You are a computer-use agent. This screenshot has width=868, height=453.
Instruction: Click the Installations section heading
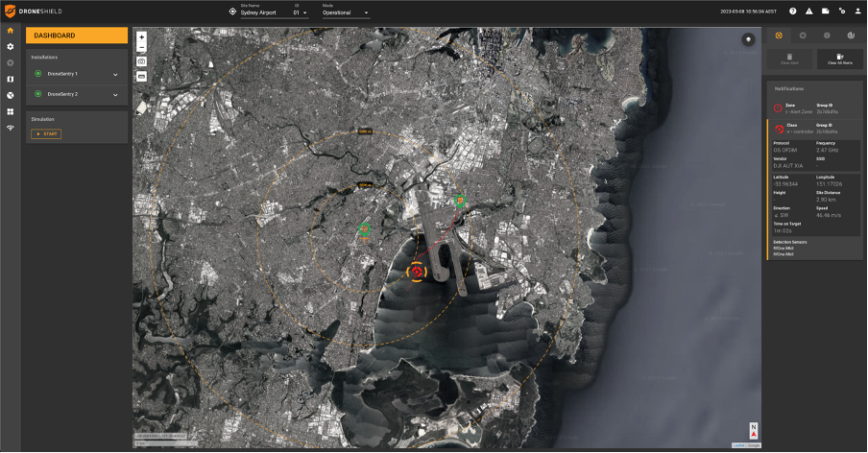(44, 57)
